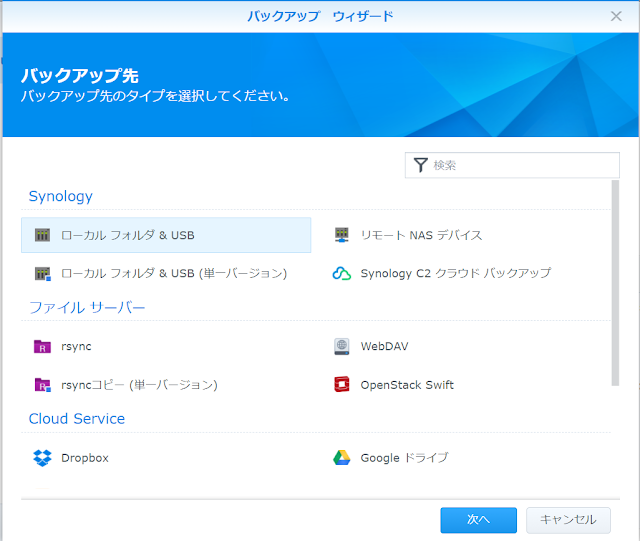
Task: Click the Cloud Service section heading
Action: 77,419
